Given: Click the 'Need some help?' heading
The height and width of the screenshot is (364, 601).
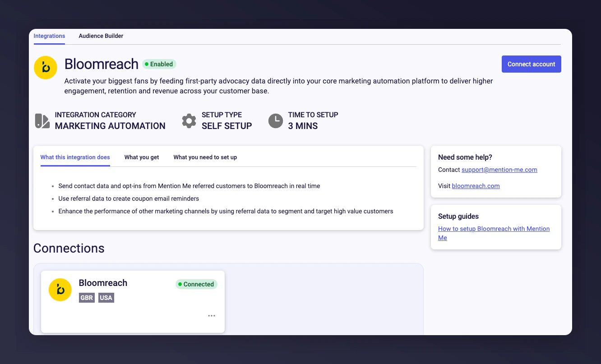Looking at the screenshot, I should (x=465, y=157).
